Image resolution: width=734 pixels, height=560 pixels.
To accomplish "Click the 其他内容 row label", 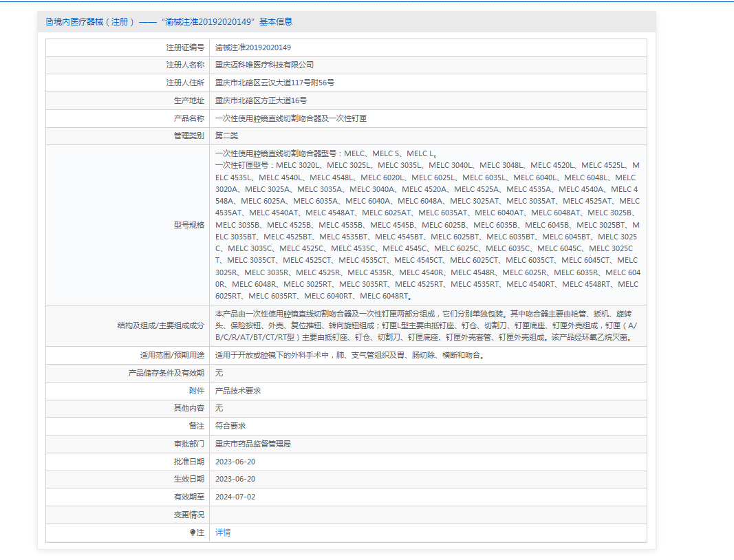I will coord(189,408).
